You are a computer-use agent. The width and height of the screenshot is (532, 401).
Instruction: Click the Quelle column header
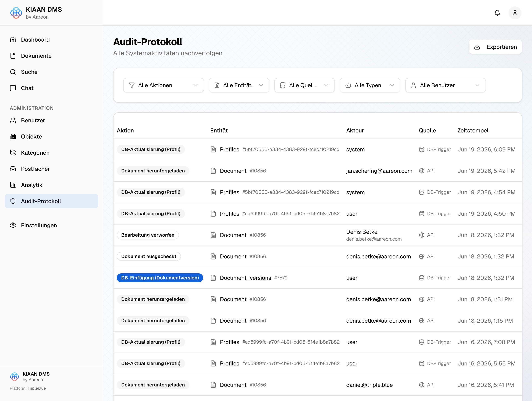click(427, 131)
